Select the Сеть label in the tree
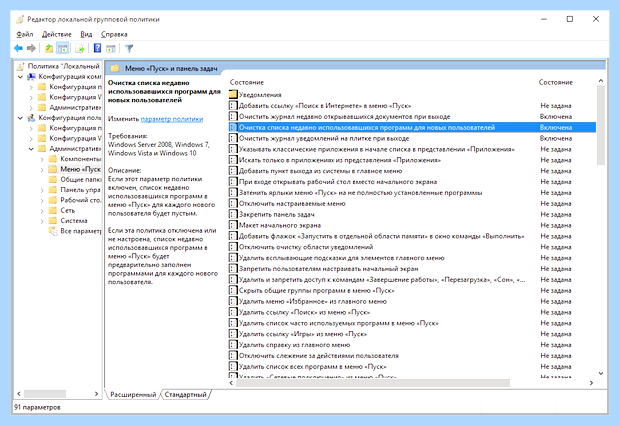This screenshot has height=426, width=620. [x=68, y=210]
